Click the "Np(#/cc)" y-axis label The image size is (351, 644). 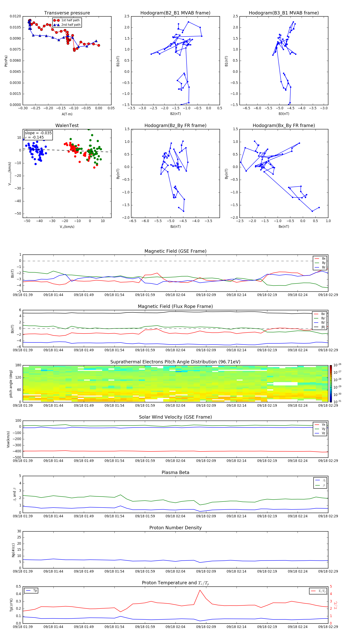coord(13,550)
